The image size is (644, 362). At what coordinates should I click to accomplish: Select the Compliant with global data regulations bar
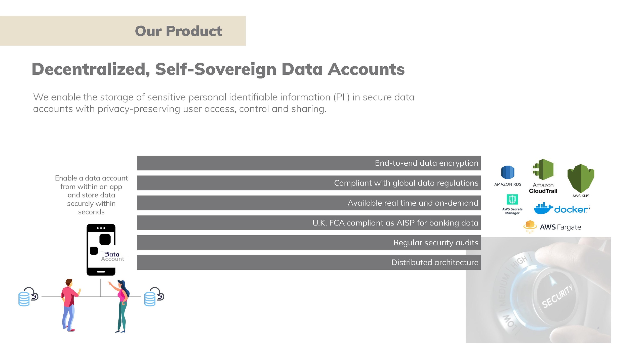pyautogui.click(x=309, y=183)
